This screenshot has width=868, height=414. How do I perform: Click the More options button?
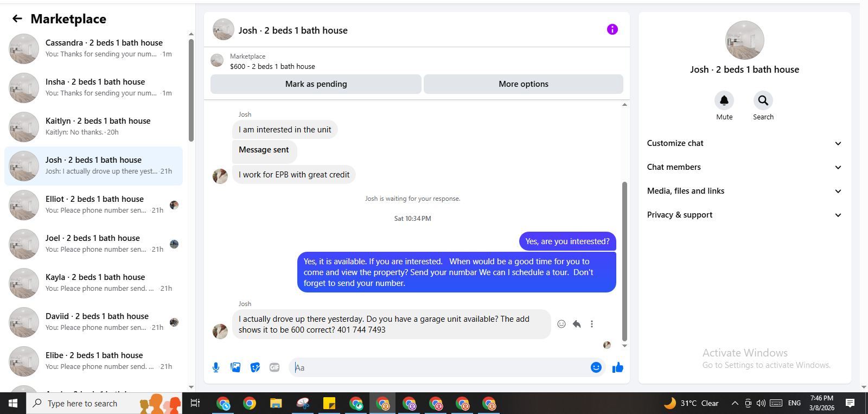pyautogui.click(x=524, y=84)
